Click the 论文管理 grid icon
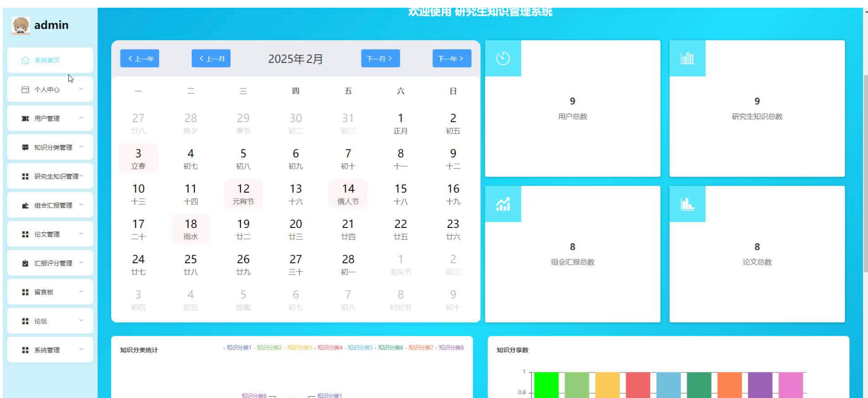The image size is (868, 398). click(25, 234)
